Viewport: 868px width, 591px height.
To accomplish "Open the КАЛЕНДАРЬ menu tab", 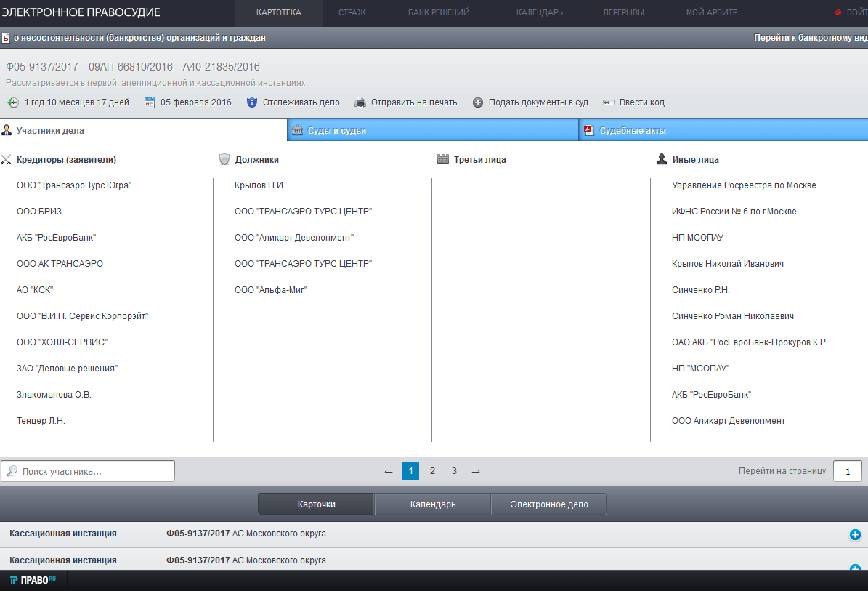I will coord(540,12).
